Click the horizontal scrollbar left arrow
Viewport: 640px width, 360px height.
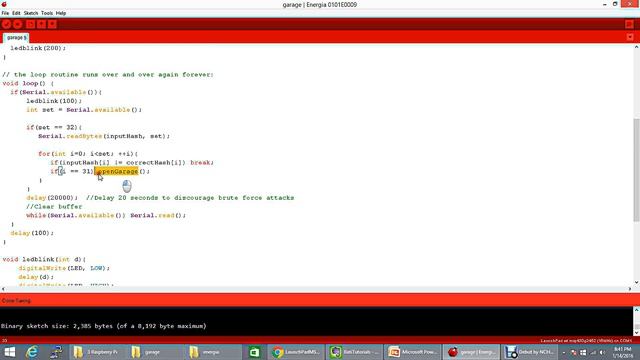click(x=3, y=289)
